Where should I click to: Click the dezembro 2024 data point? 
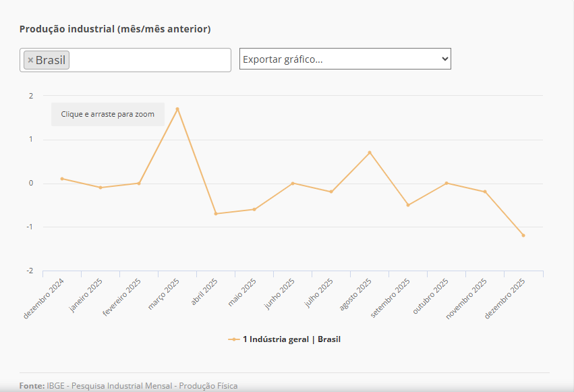point(62,179)
